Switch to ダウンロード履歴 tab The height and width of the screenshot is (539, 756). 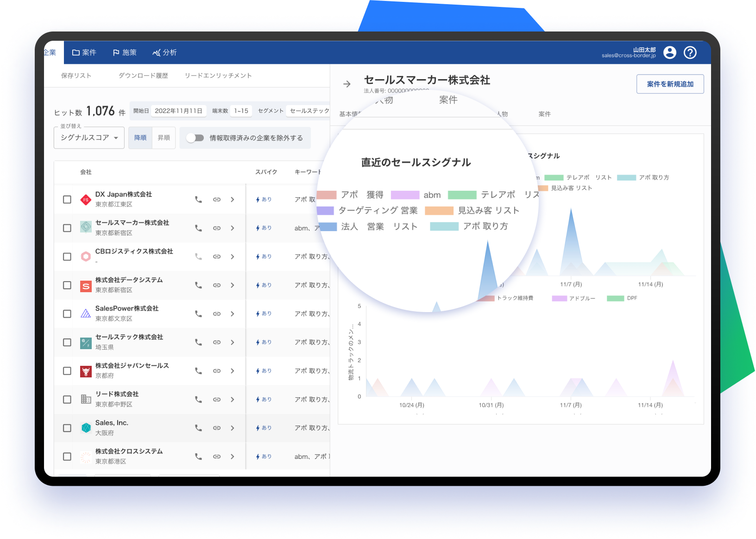(x=143, y=75)
